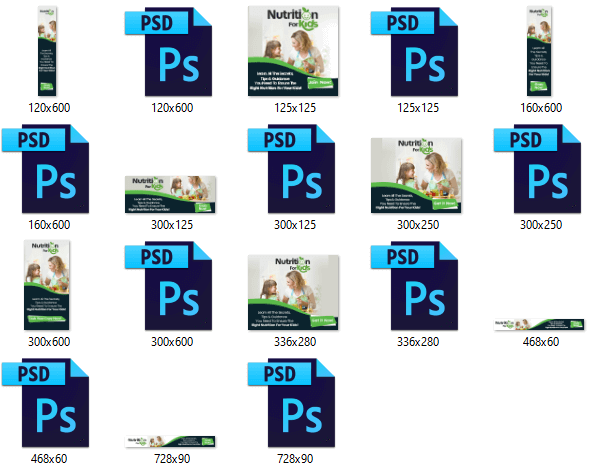Click the 728x90 label under PSD icon

coord(295,459)
